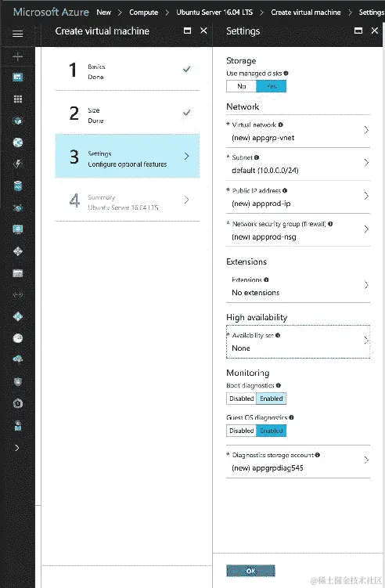This screenshot has width=385, height=588.
Task: Disable Boot diagnostics
Action: point(242,399)
